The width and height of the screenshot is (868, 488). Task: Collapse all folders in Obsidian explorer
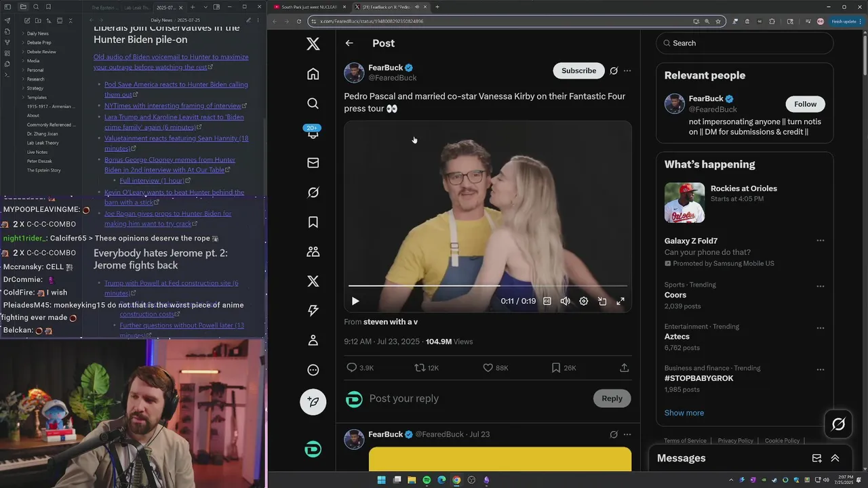point(71,20)
